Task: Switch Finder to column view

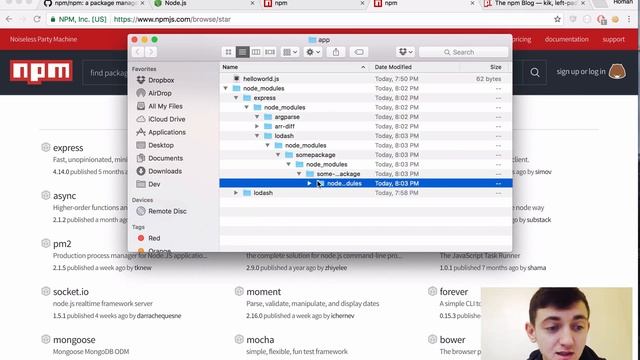Action: pyautogui.click(x=256, y=52)
